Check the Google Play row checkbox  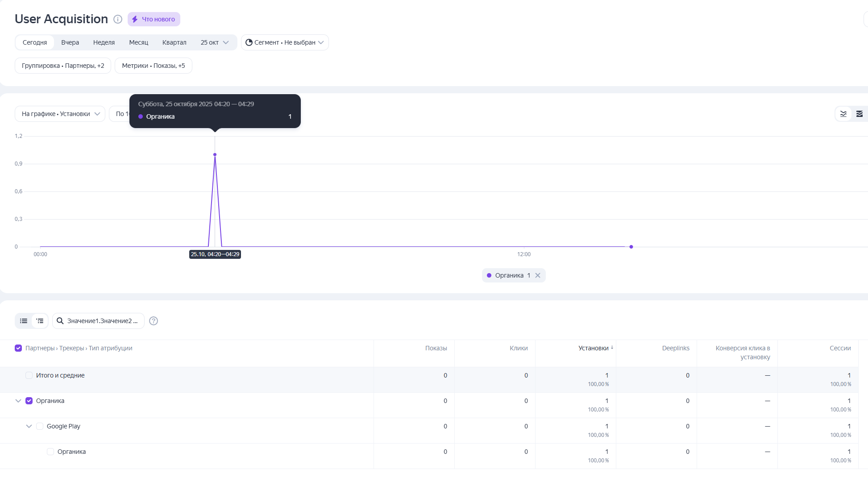point(40,426)
